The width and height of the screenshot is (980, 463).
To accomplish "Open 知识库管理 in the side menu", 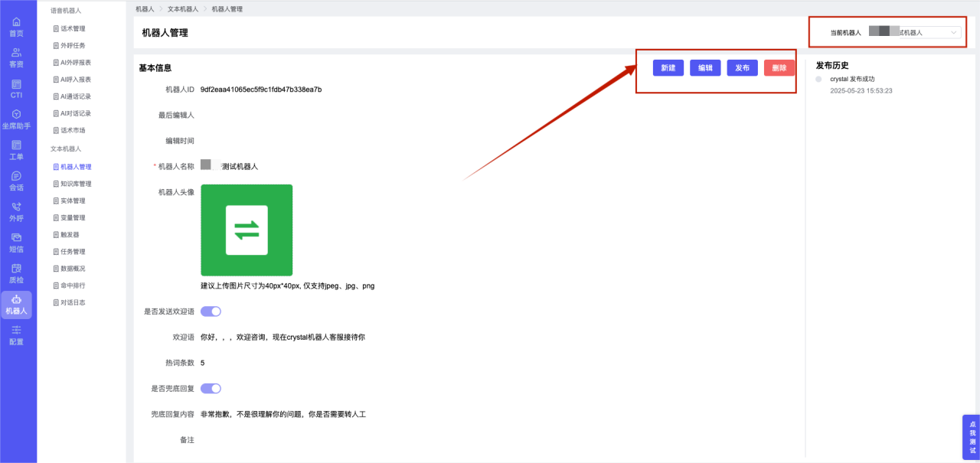I will 76,184.
